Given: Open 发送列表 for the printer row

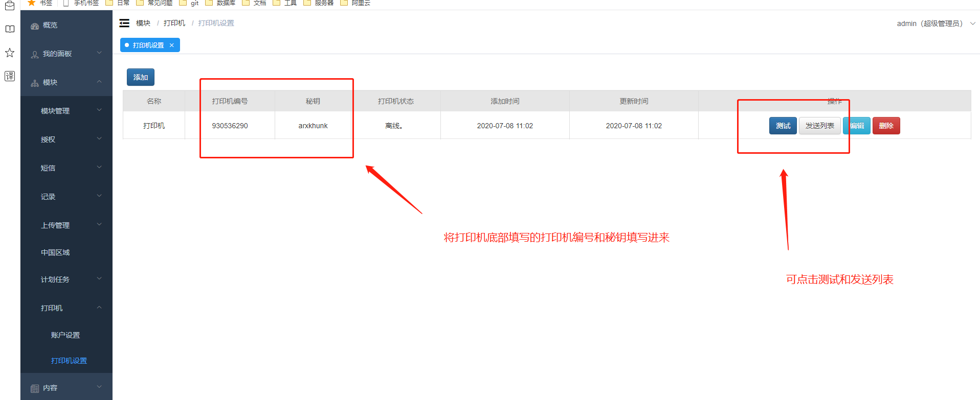Looking at the screenshot, I should click(x=820, y=126).
